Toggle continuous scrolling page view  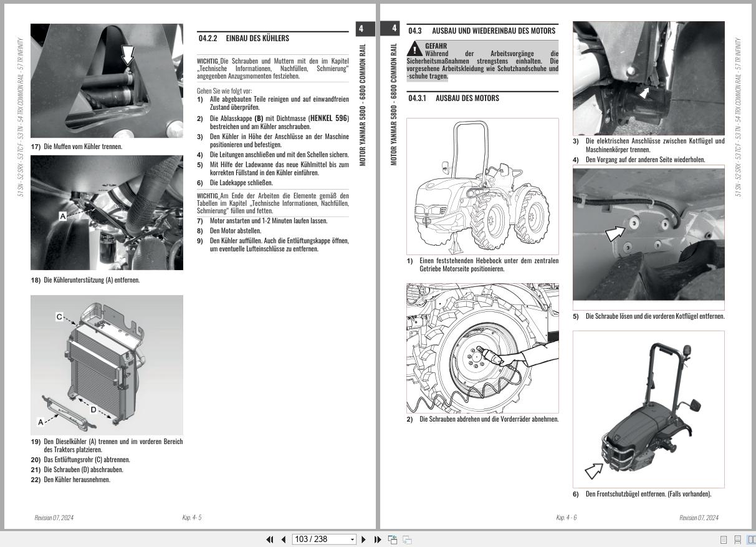739,539
